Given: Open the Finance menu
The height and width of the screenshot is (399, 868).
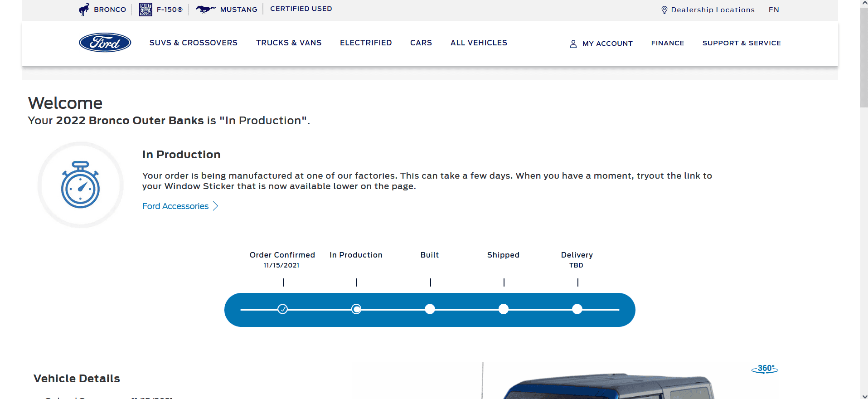Looking at the screenshot, I should click(x=668, y=43).
